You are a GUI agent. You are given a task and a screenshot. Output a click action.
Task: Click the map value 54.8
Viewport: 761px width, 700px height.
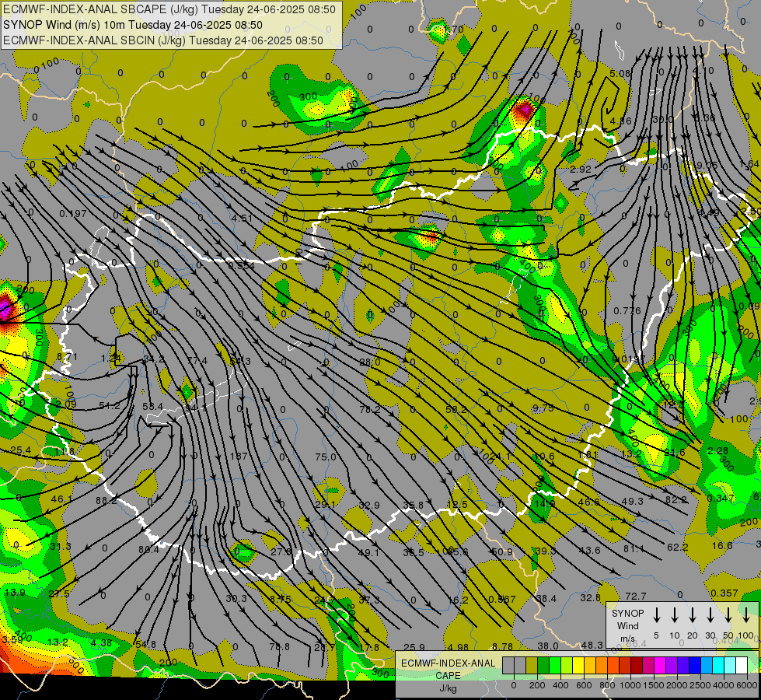tap(145, 644)
